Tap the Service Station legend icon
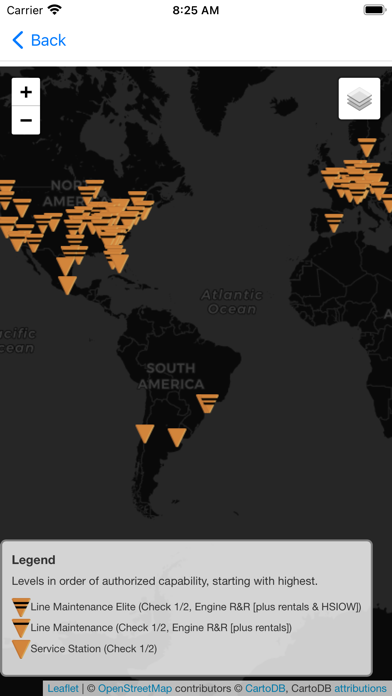The image size is (392, 696). click(21, 649)
